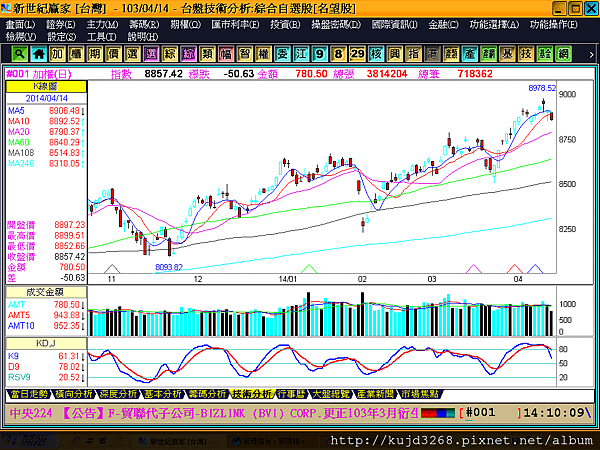Viewport: 600px width, 450px height.
Task: Click the 基 toolbar icon
Action: click(507, 54)
